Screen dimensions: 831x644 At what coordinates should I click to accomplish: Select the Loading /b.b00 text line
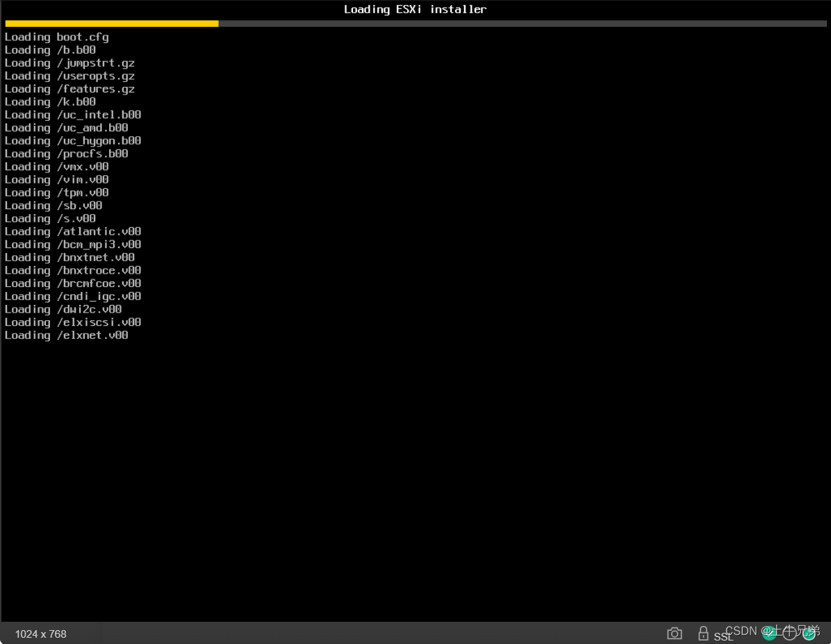[x=50, y=49]
